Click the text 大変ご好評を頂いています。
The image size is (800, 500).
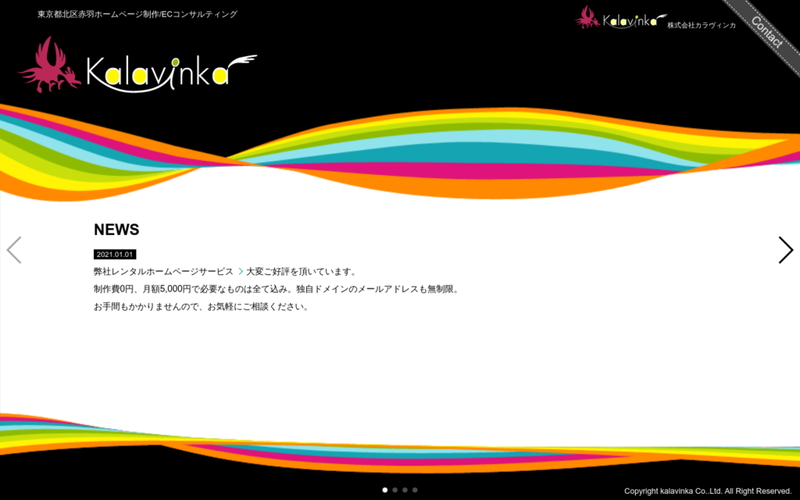[x=302, y=271]
